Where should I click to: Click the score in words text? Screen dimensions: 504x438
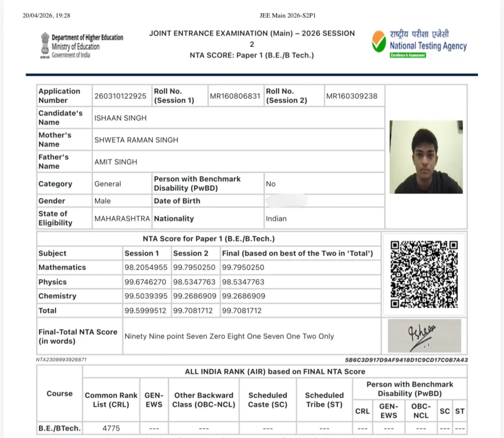click(229, 336)
